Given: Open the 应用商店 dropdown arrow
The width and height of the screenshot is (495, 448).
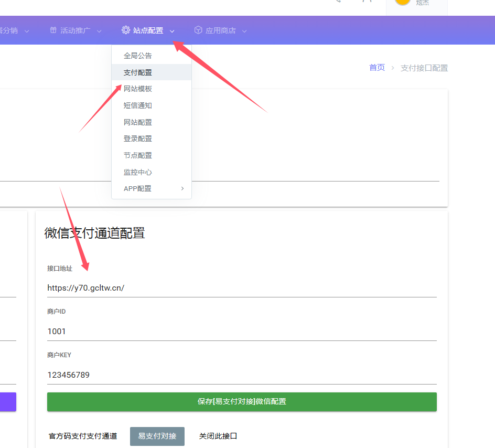Looking at the screenshot, I should coord(243,30).
